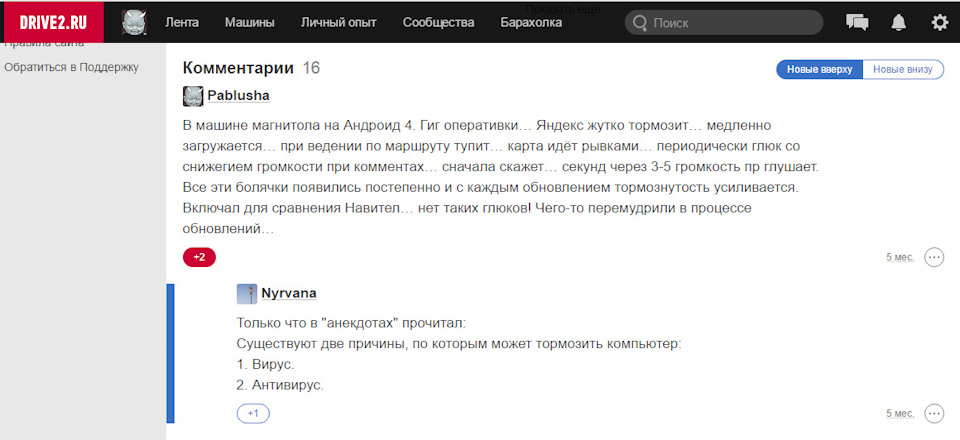Open the more options menu for Nyrvana's comment
Image resolution: width=960 pixels, height=440 pixels.
point(934,414)
